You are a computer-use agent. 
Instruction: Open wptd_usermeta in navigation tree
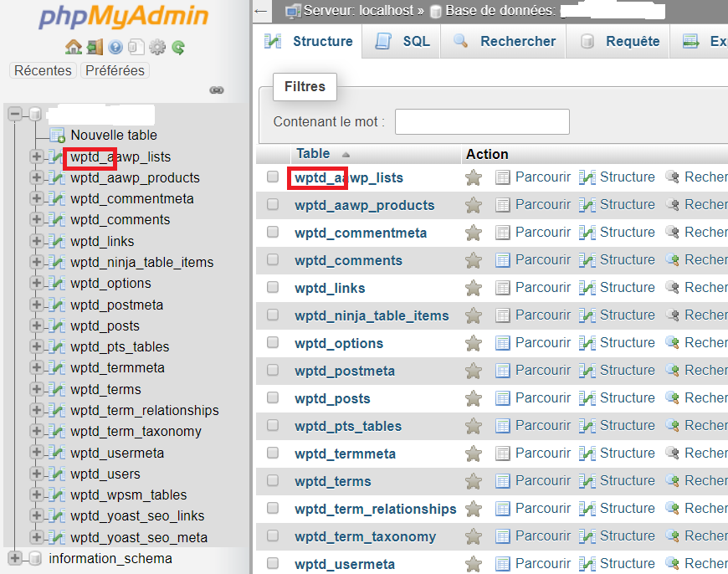(117, 454)
